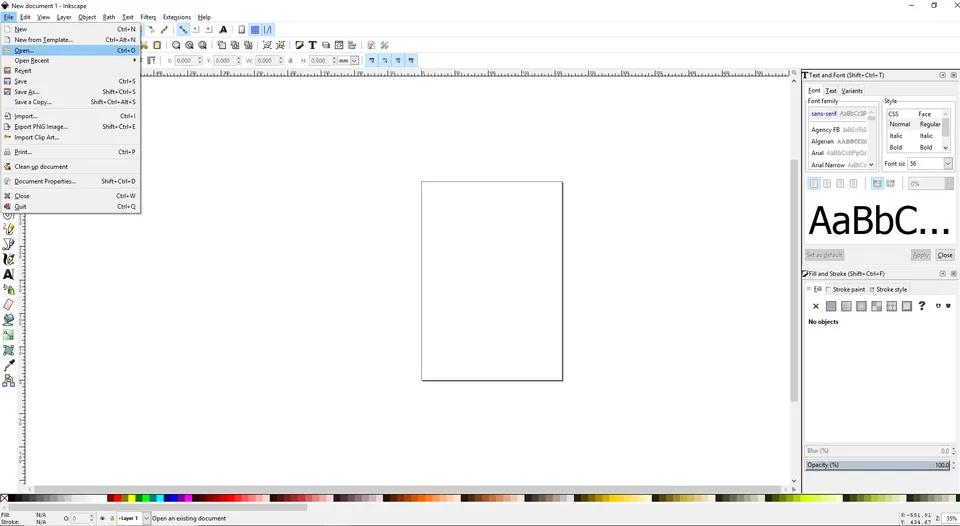This screenshot has height=526, width=960.
Task: Choose Save As... from File menu
Action: 71,91
